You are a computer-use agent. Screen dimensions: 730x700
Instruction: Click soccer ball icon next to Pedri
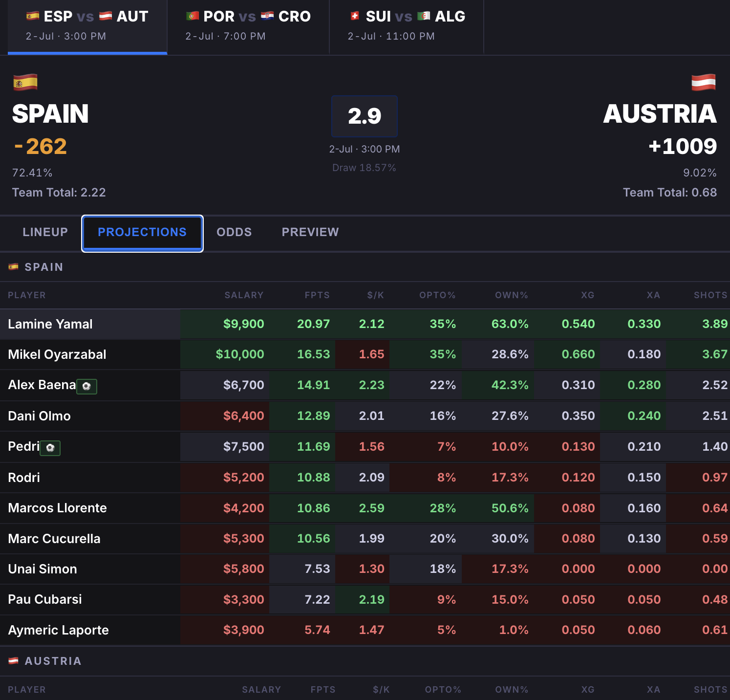point(50,448)
